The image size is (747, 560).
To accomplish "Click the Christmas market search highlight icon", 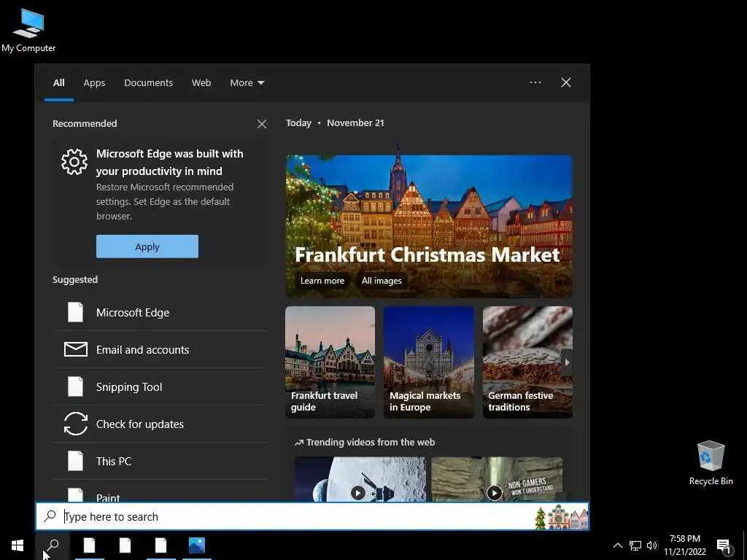I will [561, 517].
